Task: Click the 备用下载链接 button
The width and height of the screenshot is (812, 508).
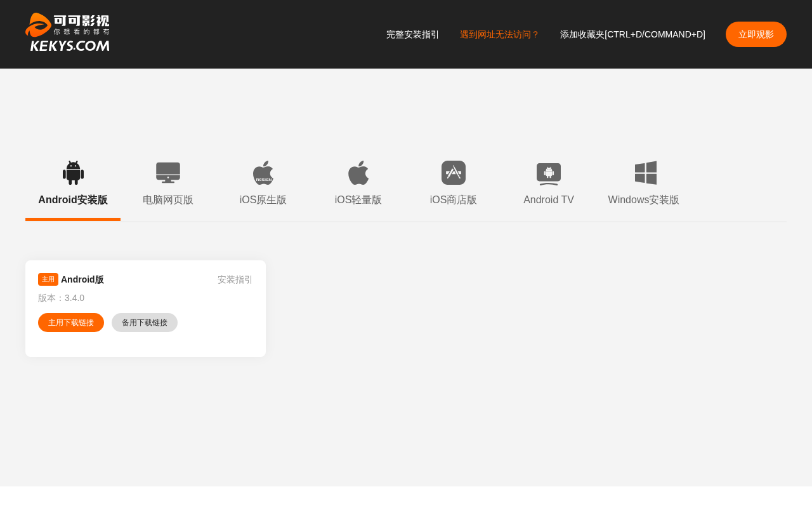Action: point(145,323)
